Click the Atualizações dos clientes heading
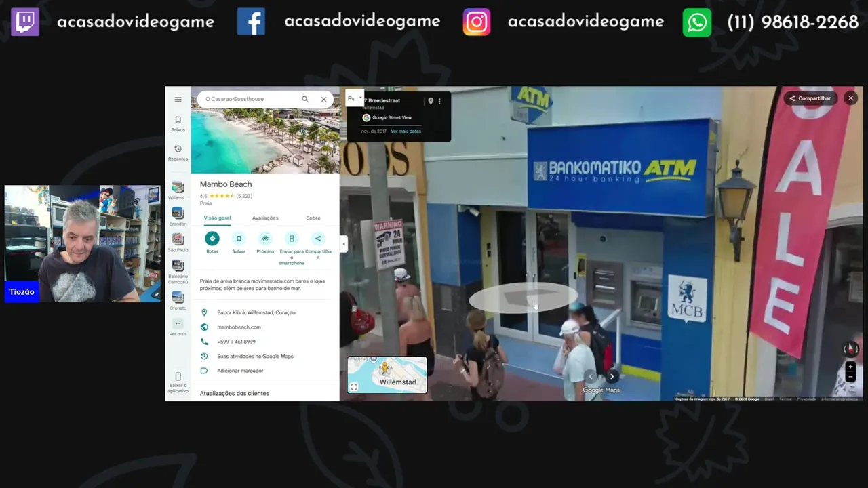 tap(234, 393)
